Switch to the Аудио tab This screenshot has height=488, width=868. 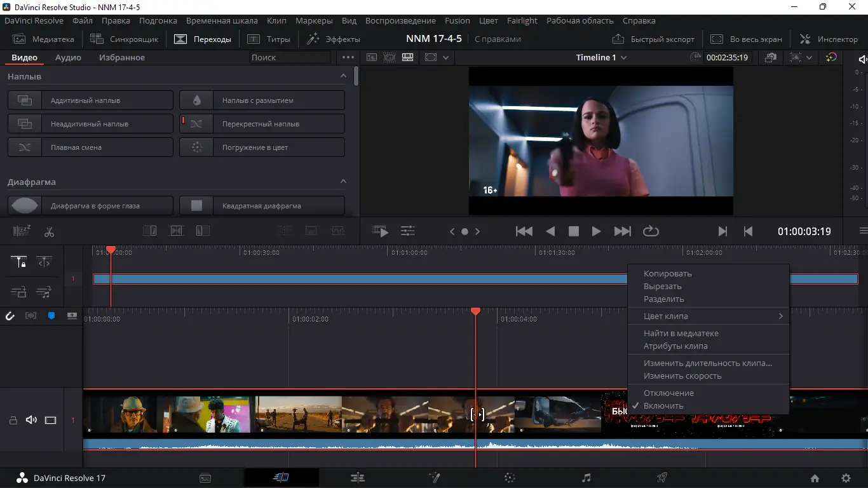coord(68,57)
